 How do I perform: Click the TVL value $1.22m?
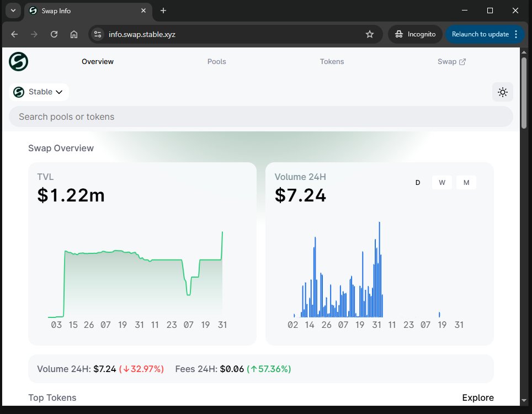[x=71, y=195]
